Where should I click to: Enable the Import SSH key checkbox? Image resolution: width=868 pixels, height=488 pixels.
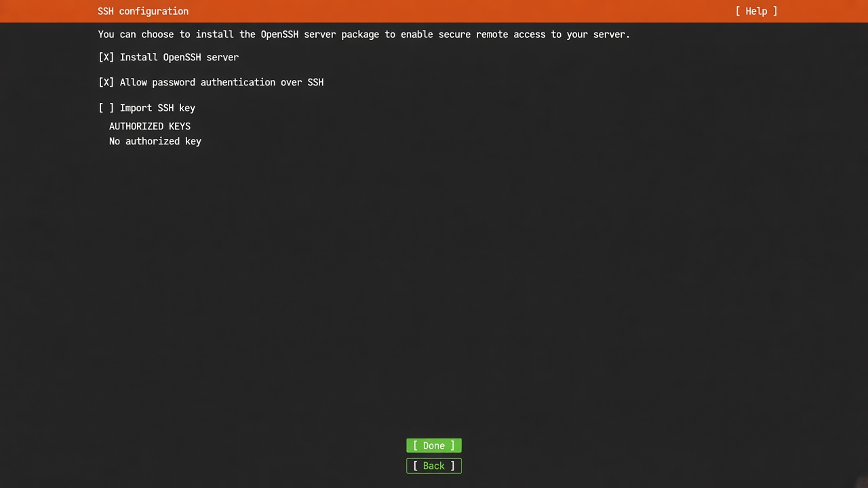(106, 108)
